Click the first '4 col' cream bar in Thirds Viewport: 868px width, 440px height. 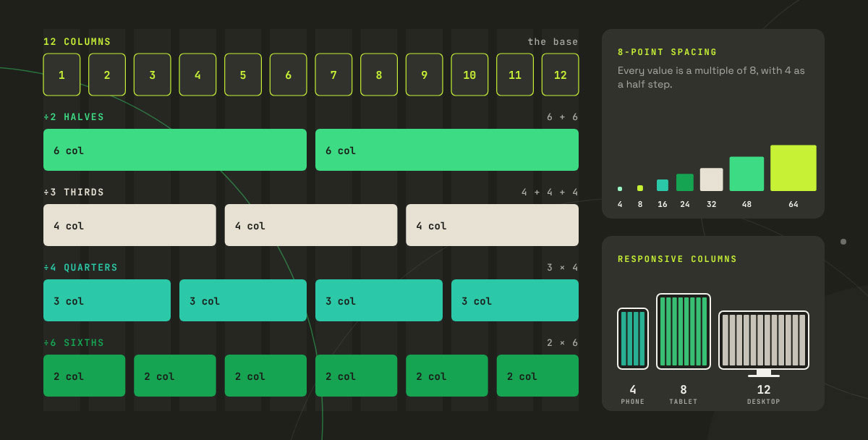129,225
